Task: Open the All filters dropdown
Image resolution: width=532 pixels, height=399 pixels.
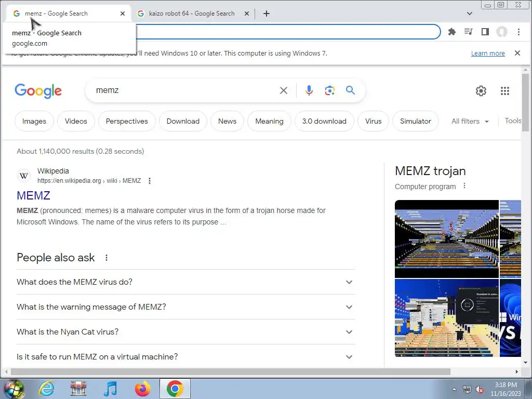Action: (x=470, y=121)
